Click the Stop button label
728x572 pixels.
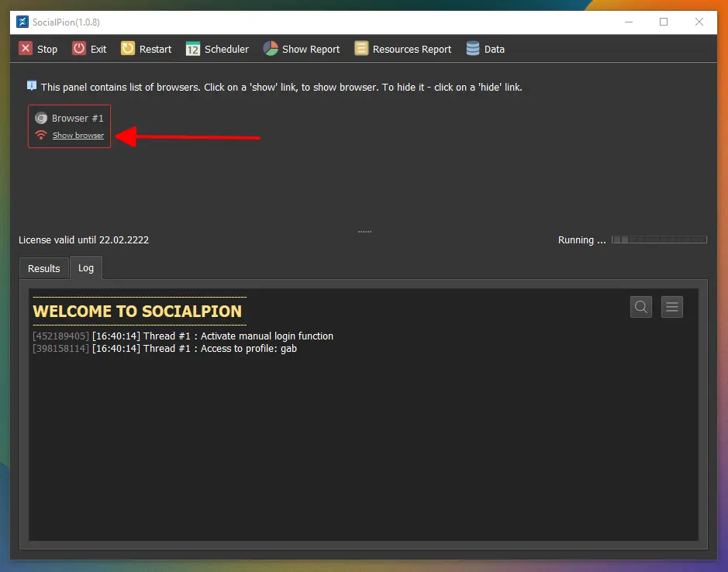click(47, 49)
